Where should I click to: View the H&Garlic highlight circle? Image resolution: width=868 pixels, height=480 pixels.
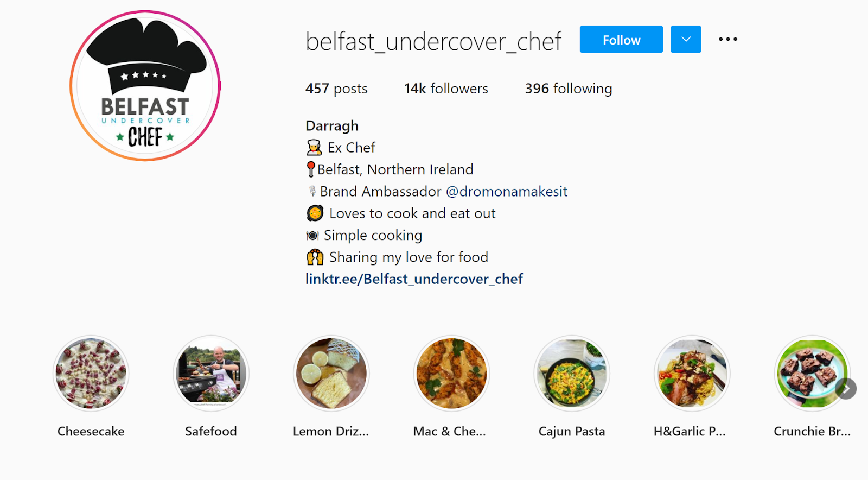click(x=692, y=374)
